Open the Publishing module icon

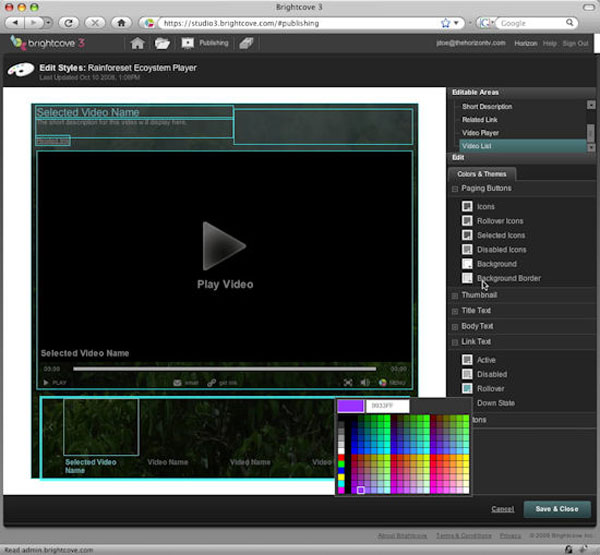point(188,43)
